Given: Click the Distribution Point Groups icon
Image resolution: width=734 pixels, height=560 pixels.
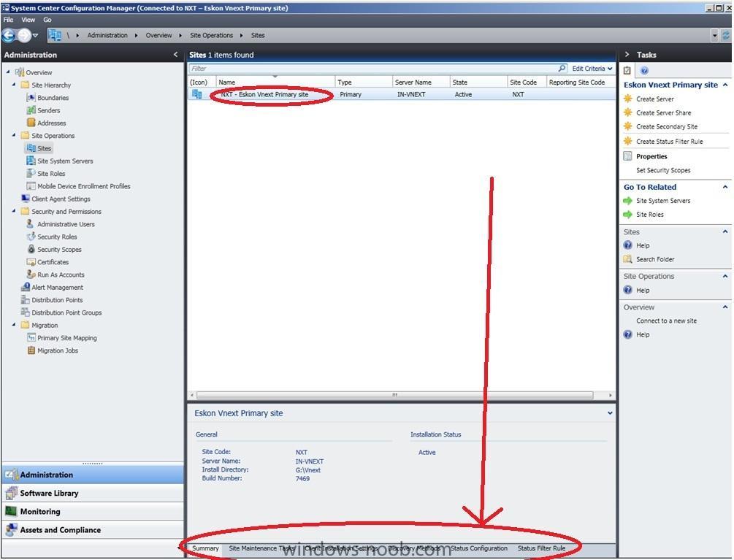Looking at the screenshot, I should (26, 312).
